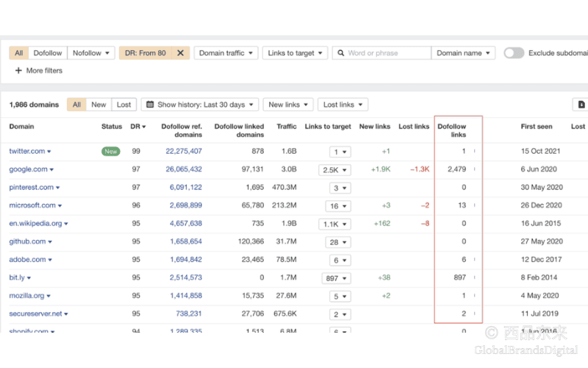Click google.com dofollow links value 2,479
The width and height of the screenshot is (588, 368).
pyautogui.click(x=456, y=169)
